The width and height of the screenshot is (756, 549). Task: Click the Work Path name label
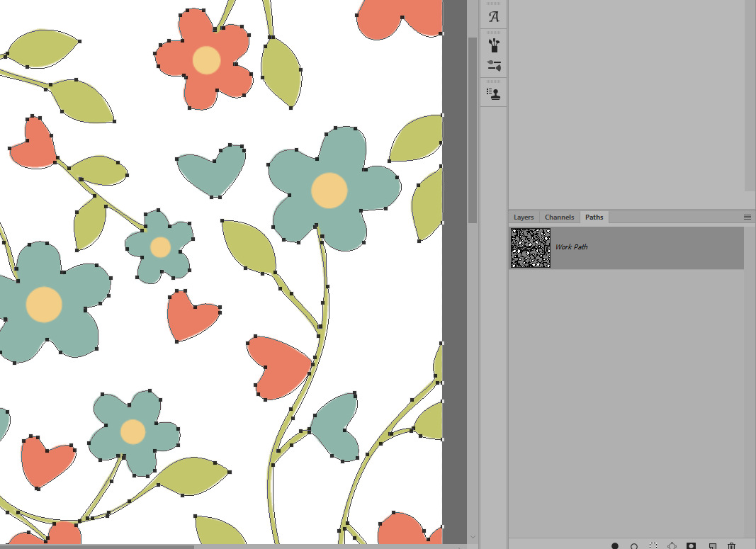pos(571,247)
